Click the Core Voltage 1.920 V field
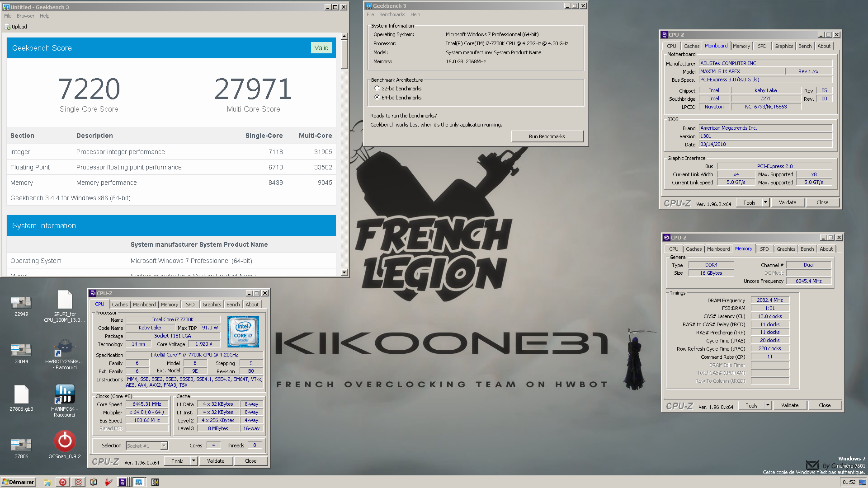The height and width of the screenshot is (488, 868). click(204, 344)
